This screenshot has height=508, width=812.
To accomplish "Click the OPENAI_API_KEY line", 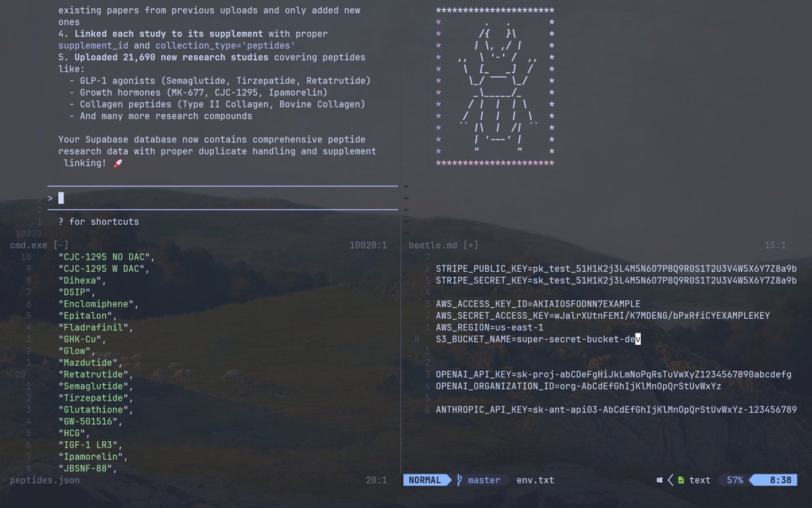I will click(x=614, y=375).
